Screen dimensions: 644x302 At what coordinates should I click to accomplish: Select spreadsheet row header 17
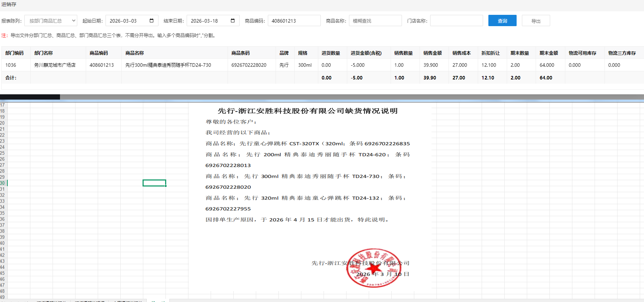pos(3,105)
